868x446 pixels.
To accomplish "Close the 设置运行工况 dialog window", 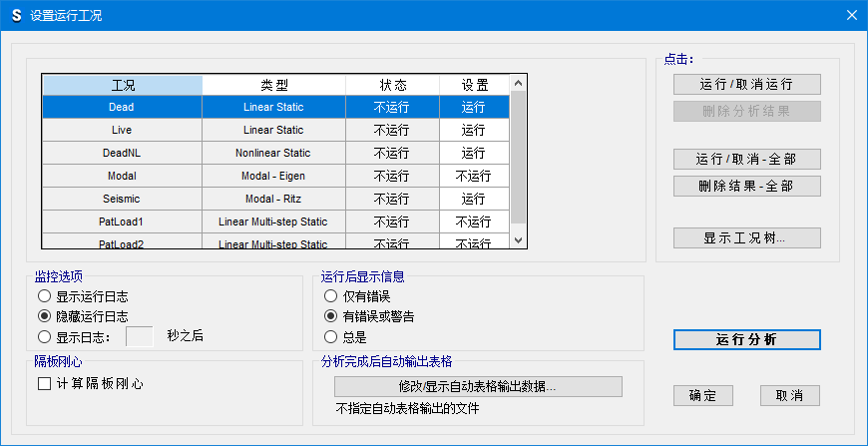I will pyautogui.click(x=850, y=15).
